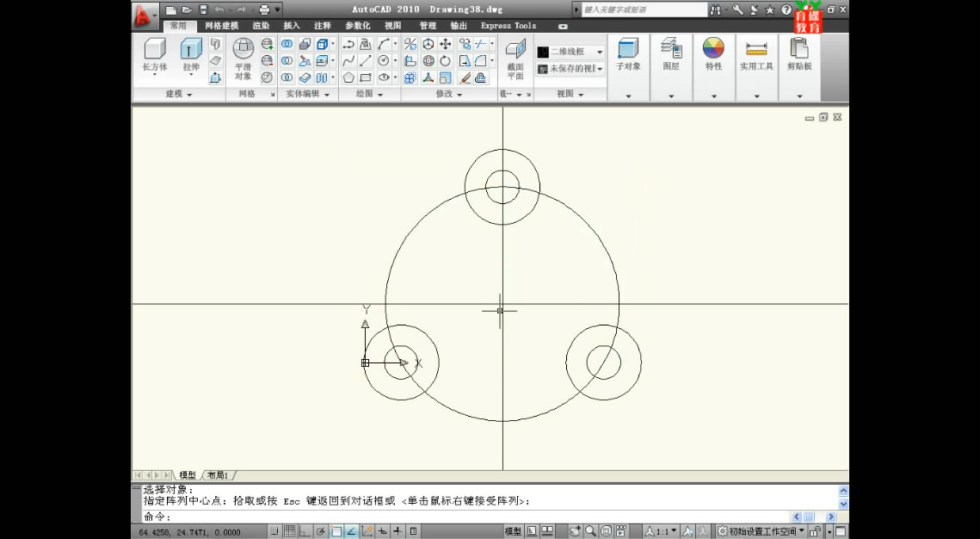Select the 长方体 box modeling tool
The image size is (980, 539).
point(155,55)
